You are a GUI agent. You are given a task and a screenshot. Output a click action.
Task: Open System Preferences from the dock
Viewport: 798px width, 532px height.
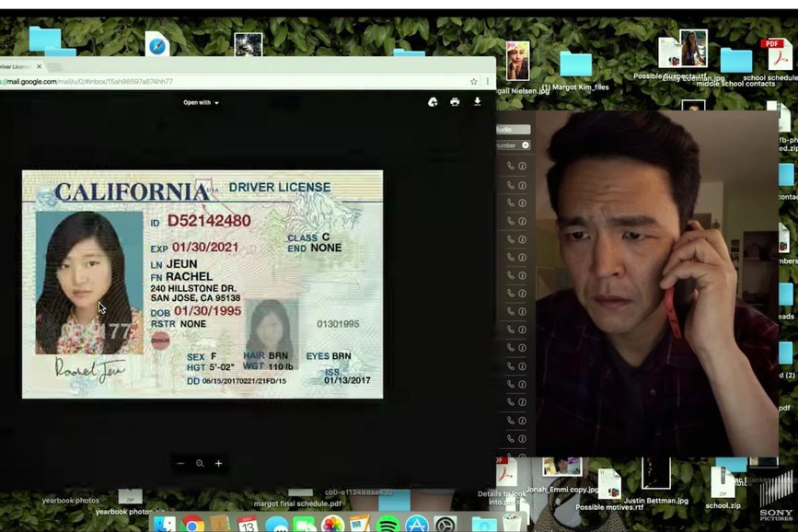click(445, 525)
